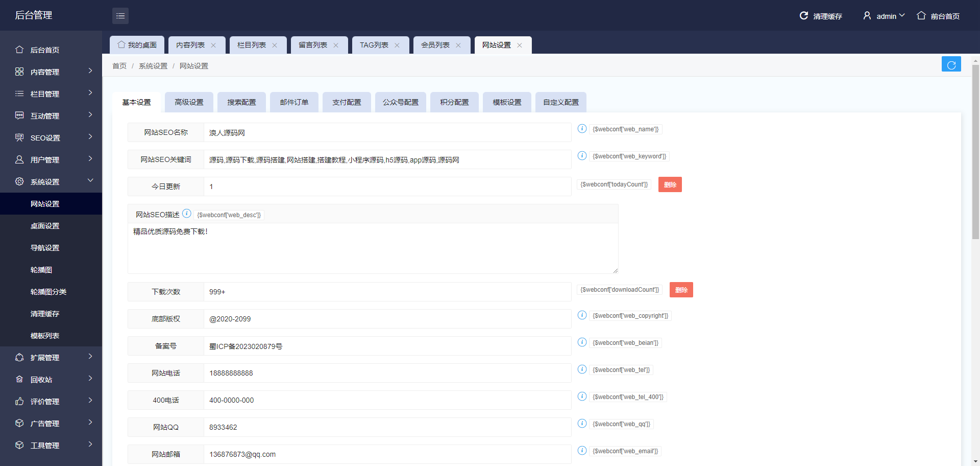
Task: Delete the 下载次数 field
Action: [x=681, y=290]
